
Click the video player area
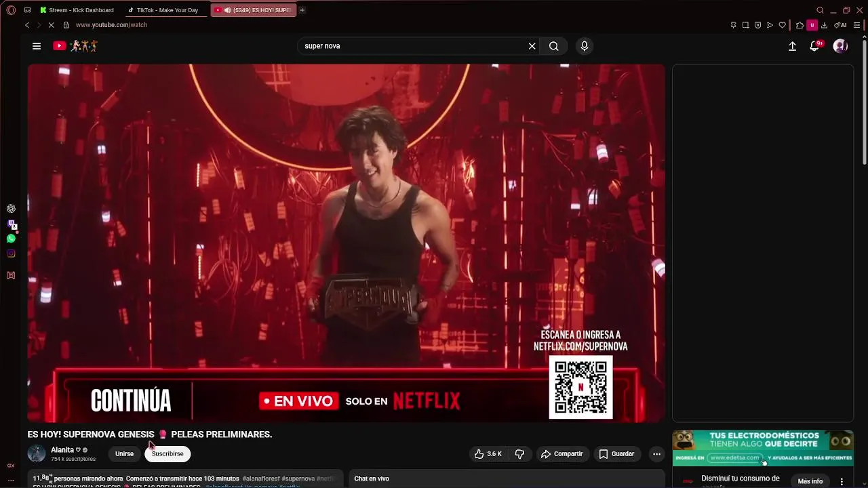coord(346,243)
